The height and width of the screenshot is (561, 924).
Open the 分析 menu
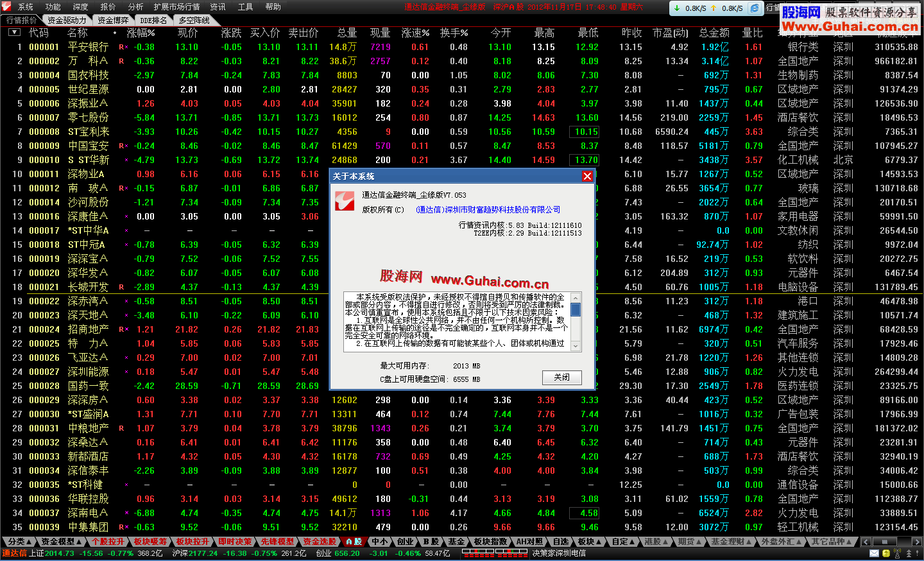coord(136,7)
